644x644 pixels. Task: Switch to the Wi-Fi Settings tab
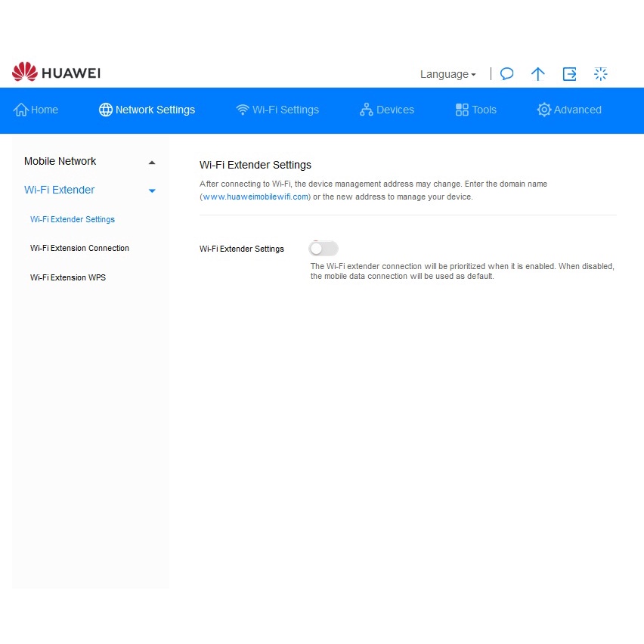point(277,110)
